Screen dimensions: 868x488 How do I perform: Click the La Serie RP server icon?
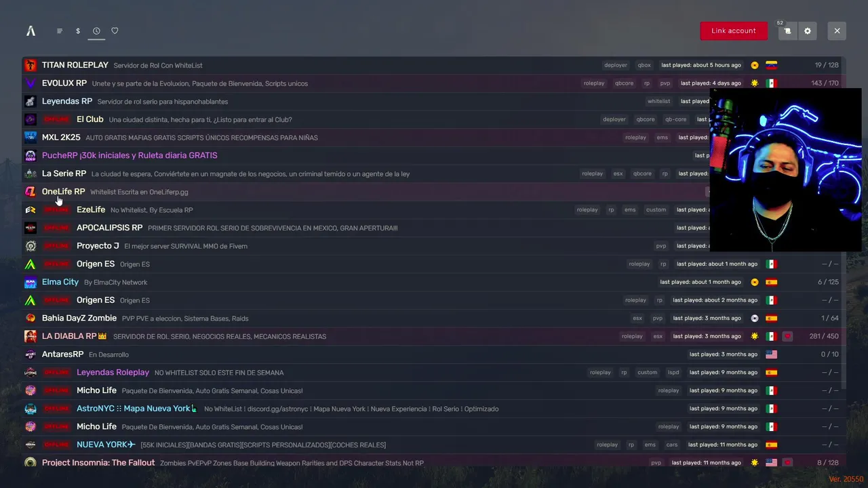pos(31,174)
